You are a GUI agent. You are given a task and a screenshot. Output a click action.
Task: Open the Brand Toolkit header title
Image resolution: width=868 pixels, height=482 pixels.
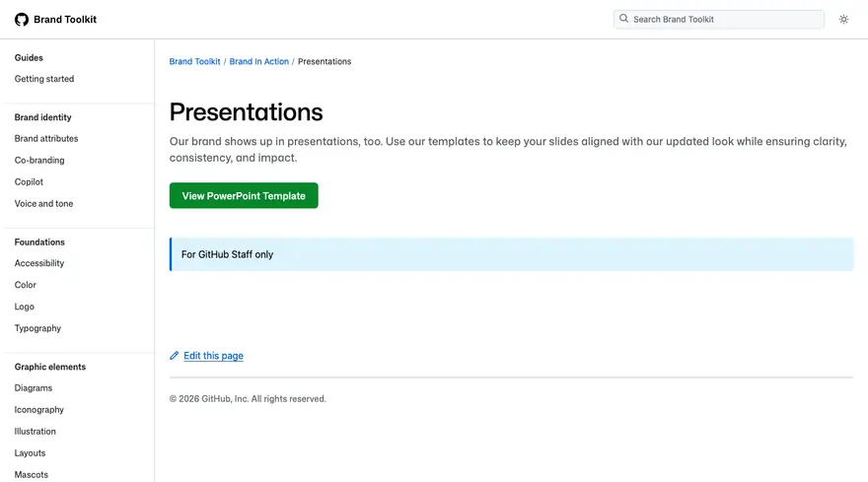[x=65, y=20]
